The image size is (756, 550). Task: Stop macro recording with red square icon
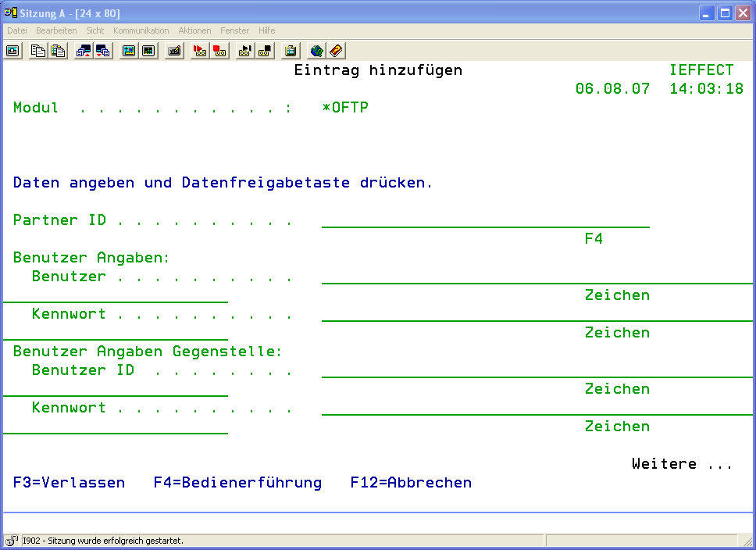(219, 51)
